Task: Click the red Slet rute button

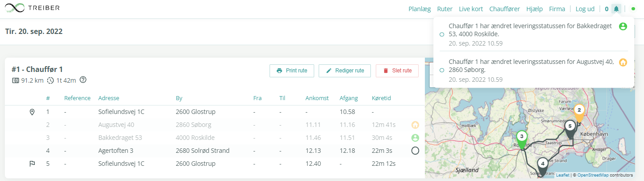Action: tap(397, 71)
